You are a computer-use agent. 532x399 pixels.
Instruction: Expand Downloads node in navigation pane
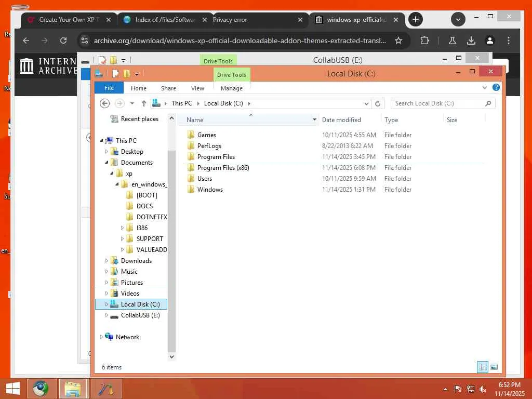point(107,261)
